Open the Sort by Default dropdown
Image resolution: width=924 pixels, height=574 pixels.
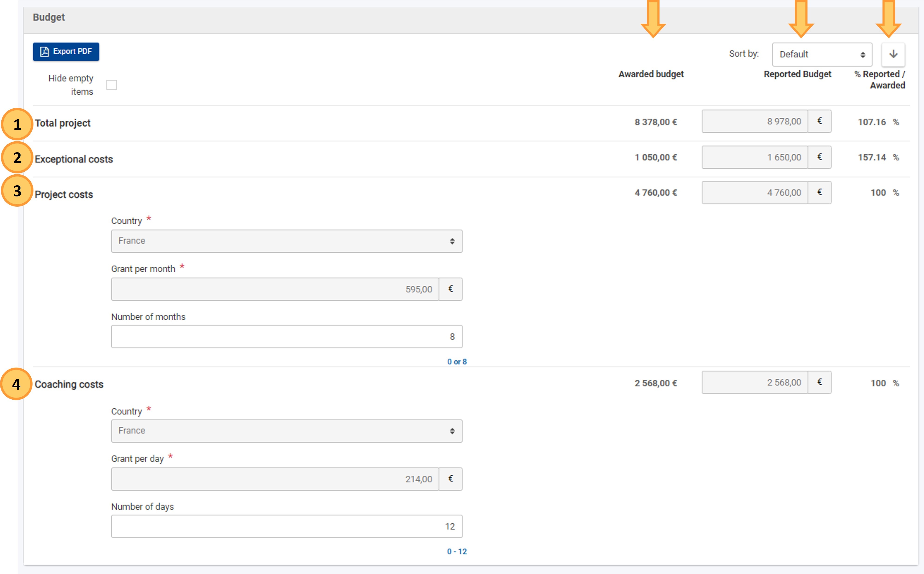(822, 54)
